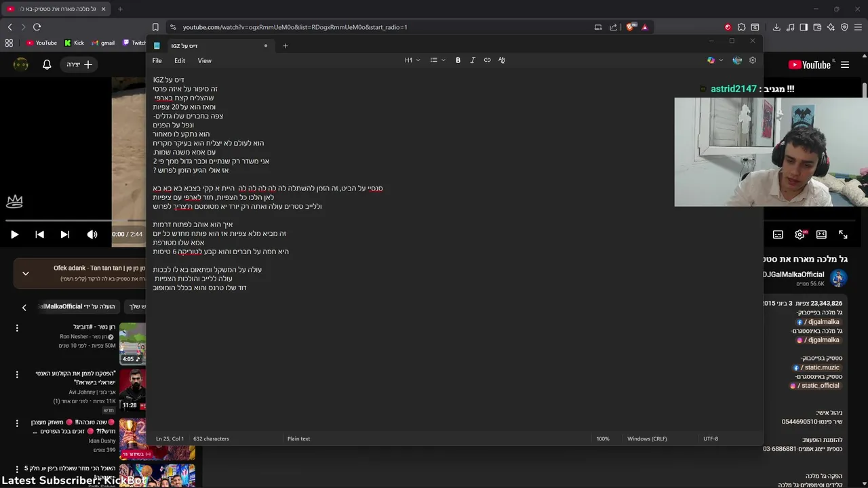Skip to the next video
The height and width of the screenshot is (488, 868).
65,235
